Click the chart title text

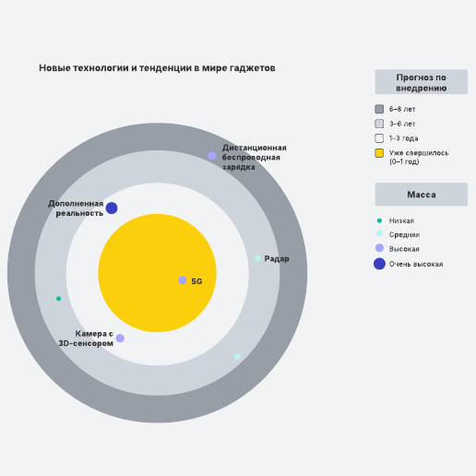(157, 68)
